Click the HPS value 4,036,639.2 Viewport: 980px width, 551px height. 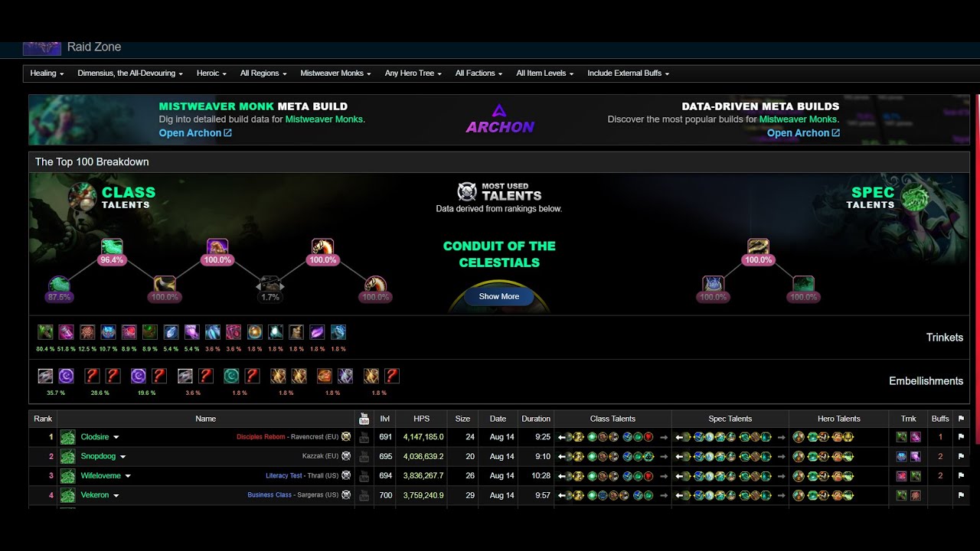423,456
